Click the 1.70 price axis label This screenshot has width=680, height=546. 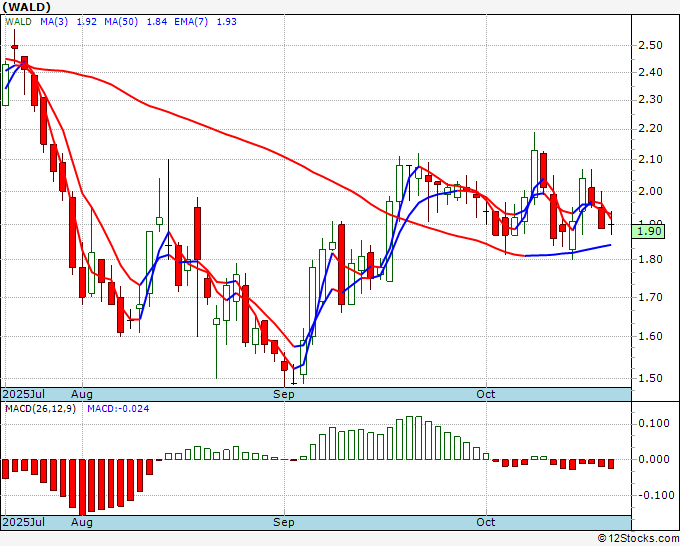click(x=651, y=298)
